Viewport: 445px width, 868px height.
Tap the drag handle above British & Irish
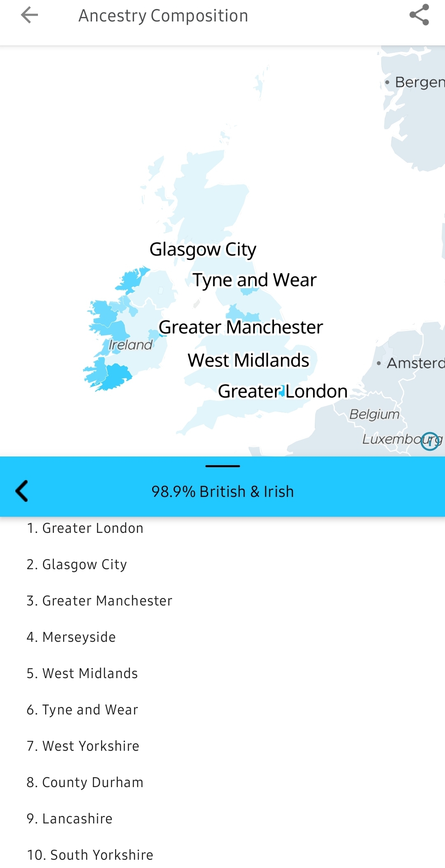pos(222,466)
